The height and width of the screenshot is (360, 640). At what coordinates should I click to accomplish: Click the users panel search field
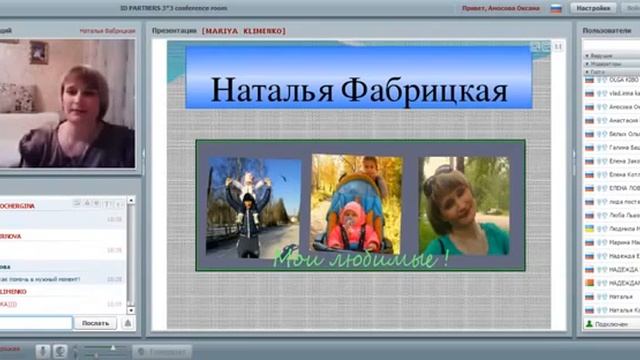(612, 45)
